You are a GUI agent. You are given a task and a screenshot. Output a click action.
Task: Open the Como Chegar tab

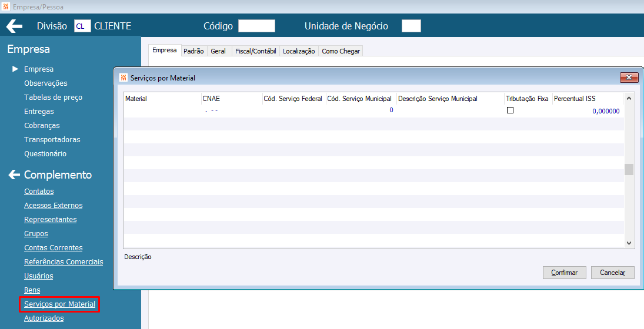point(341,51)
